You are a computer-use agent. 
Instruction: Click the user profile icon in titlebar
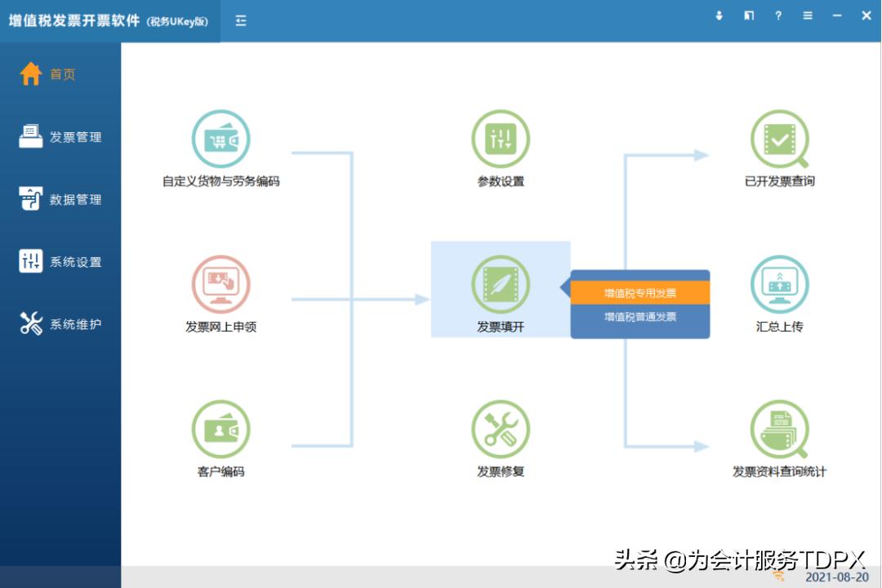tap(719, 16)
